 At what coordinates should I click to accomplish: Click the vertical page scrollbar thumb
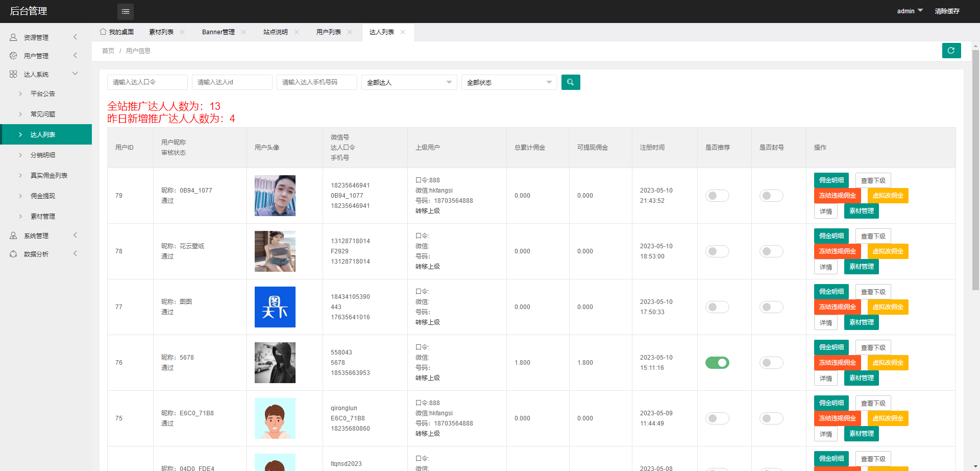point(975,170)
